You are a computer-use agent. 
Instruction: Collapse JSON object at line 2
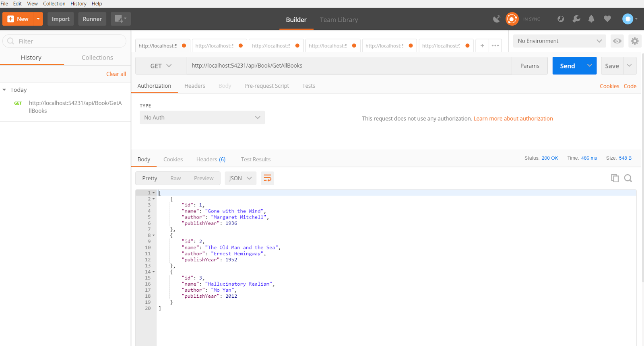click(153, 199)
